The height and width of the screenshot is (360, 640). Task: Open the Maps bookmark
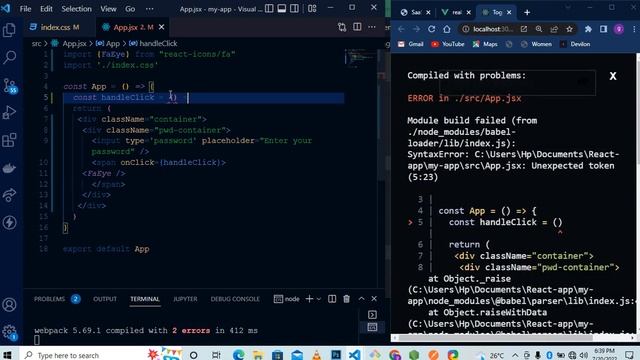coord(485,44)
